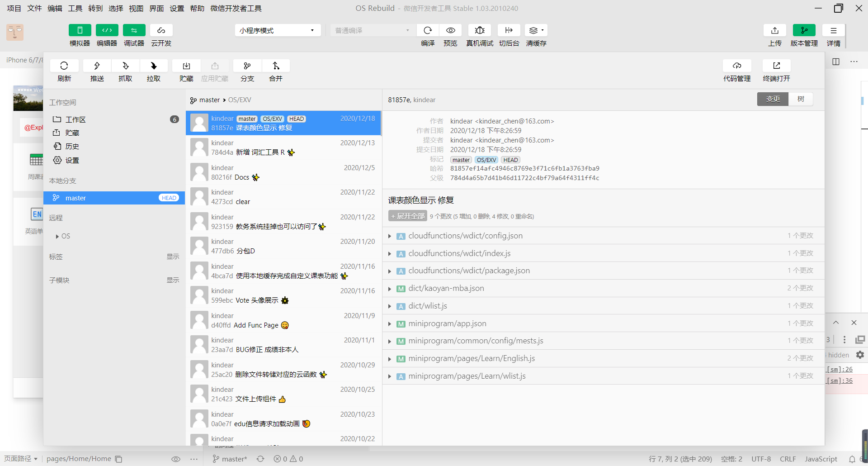Click the Fetch (抓取) icon
Viewport: 868px width, 466px height.
coord(125,66)
